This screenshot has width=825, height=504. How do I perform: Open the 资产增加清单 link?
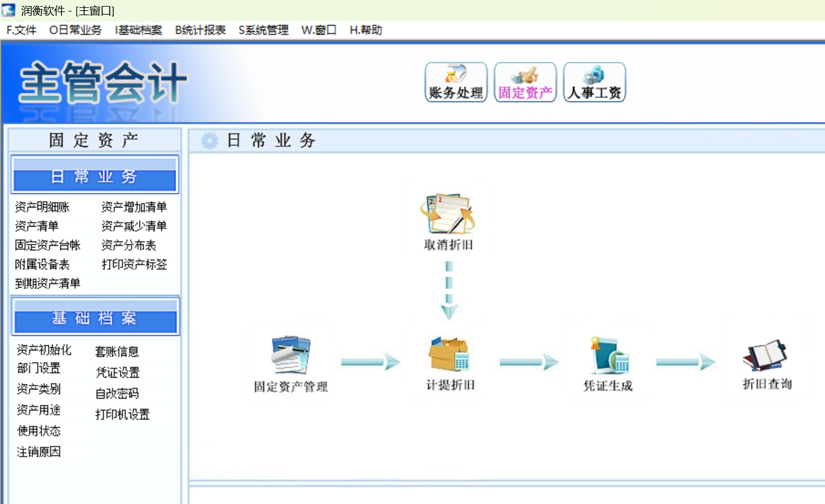click(134, 207)
